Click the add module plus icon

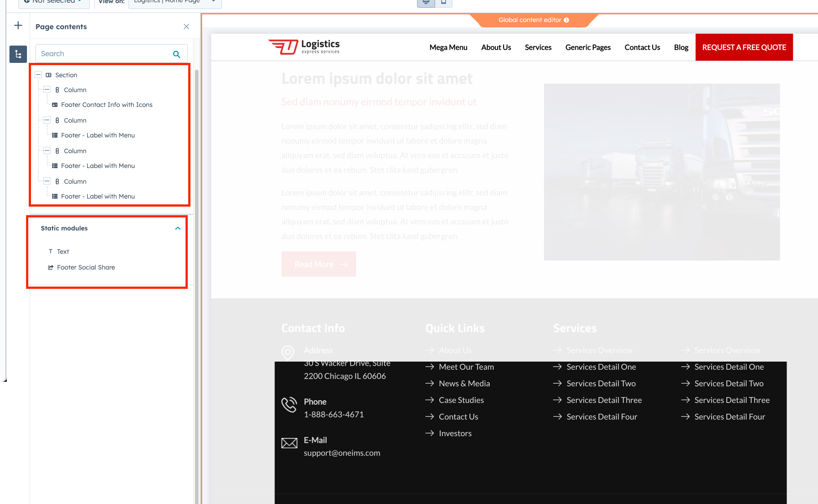pyautogui.click(x=18, y=26)
